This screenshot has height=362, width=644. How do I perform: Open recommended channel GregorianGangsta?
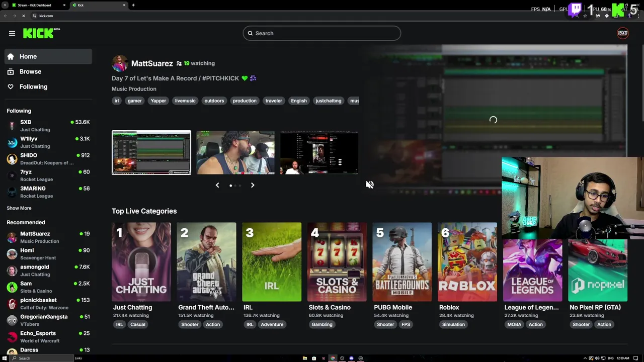pyautogui.click(x=48, y=320)
